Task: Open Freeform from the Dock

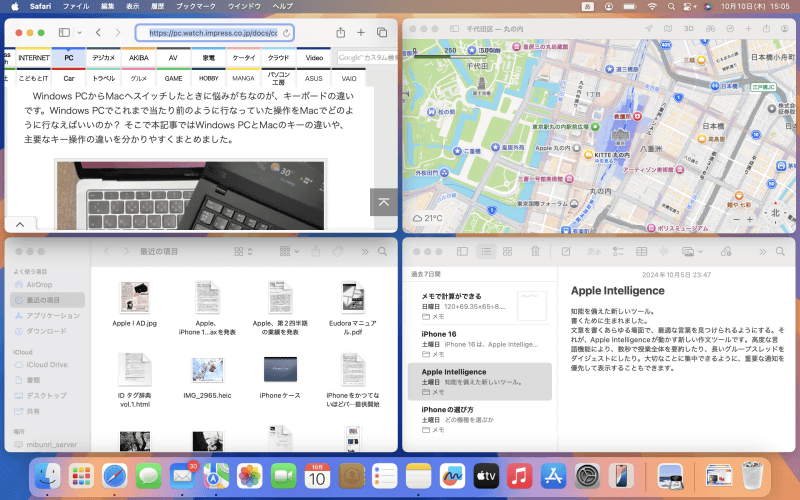Action: pos(452,477)
